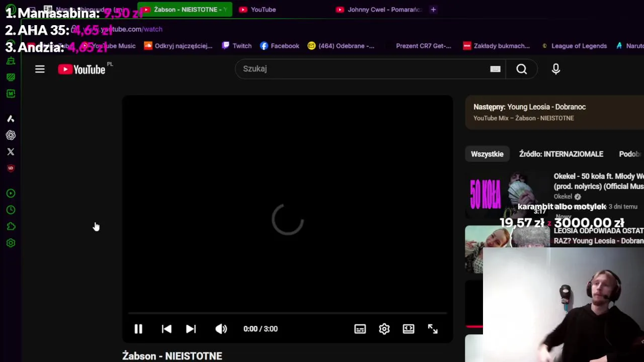This screenshot has width=644, height=362.
Task: Open the Facebook bookmark
Action: pyautogui.click(x=280, y=46)
